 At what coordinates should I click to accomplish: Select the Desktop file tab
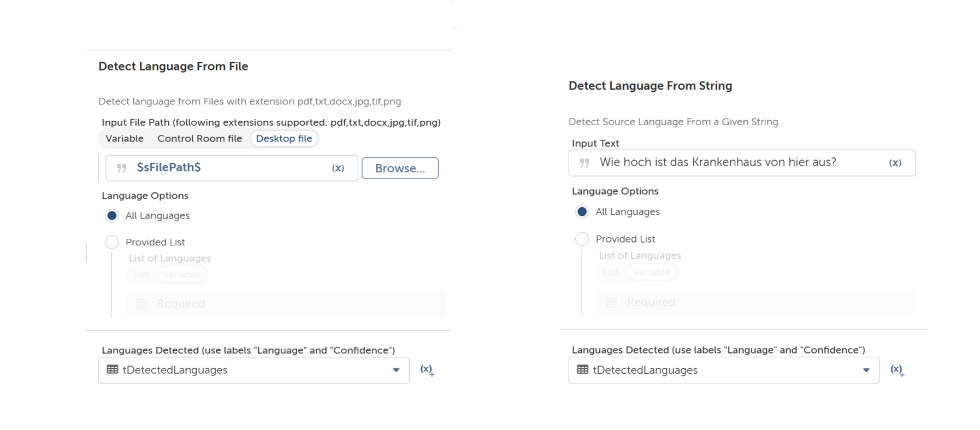pos(284,139)
